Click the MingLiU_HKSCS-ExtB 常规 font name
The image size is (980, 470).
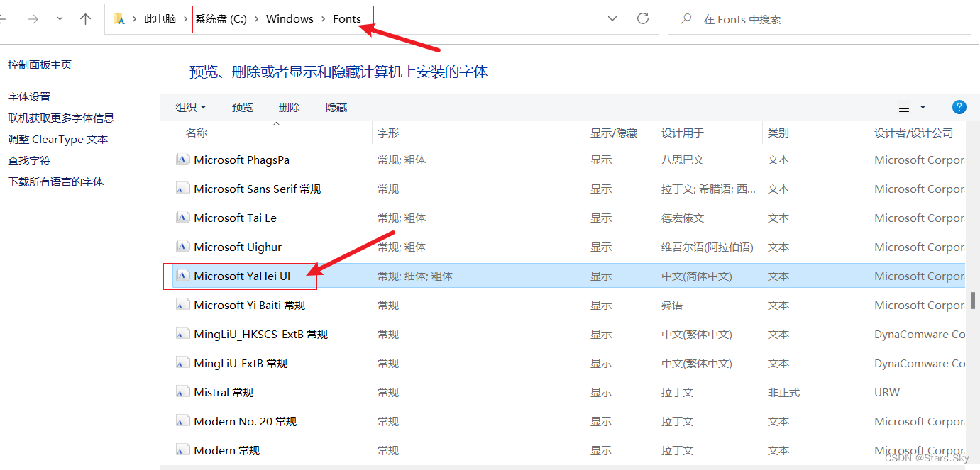pos(261,334)
